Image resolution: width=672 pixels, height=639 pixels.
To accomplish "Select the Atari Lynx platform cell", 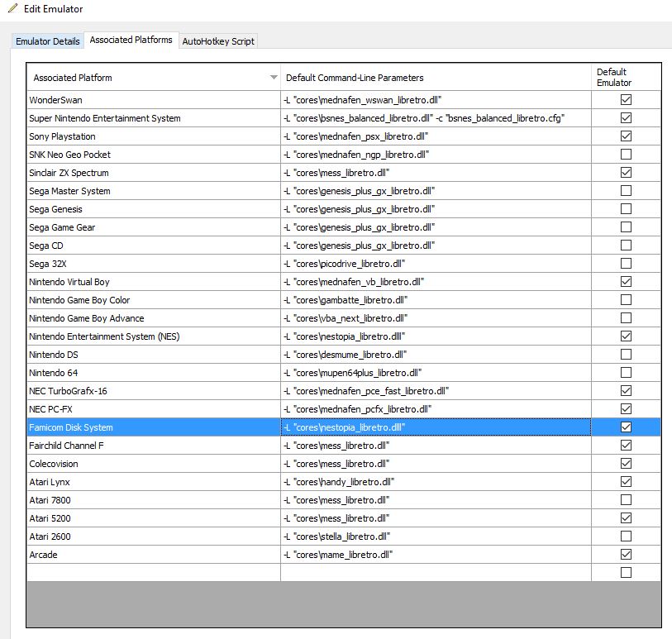I will pyautogui.click(x=154, y=482).
